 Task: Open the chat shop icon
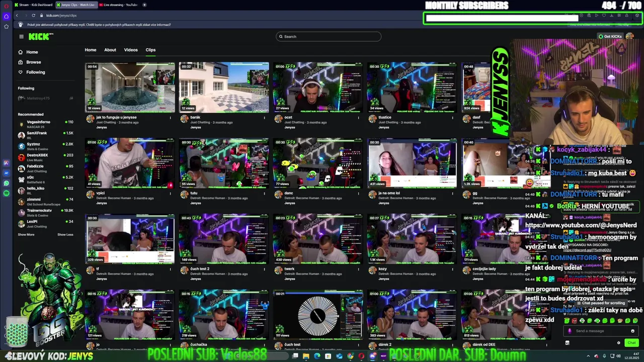(x=567, y=343)
